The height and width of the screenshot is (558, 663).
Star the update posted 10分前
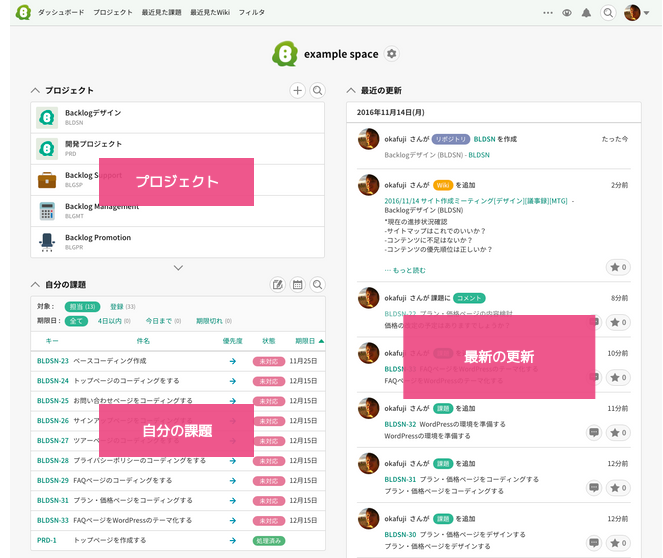[x=618, y=377]
